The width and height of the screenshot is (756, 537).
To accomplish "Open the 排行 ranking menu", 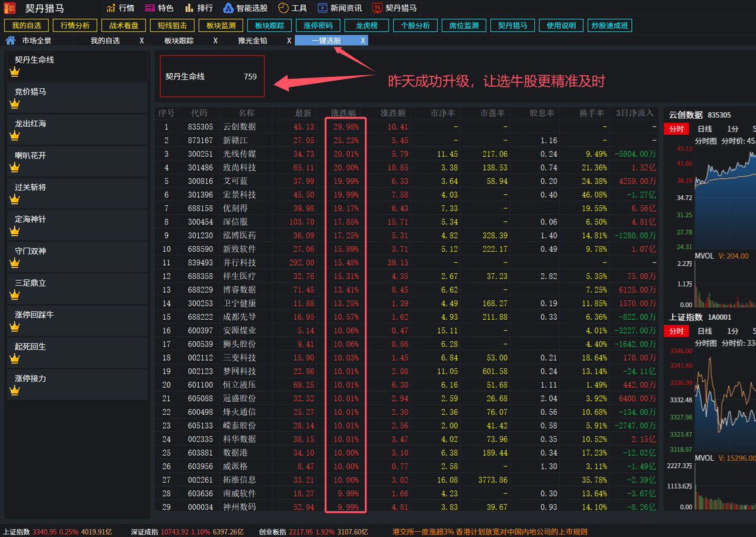I will click(198, 8).
